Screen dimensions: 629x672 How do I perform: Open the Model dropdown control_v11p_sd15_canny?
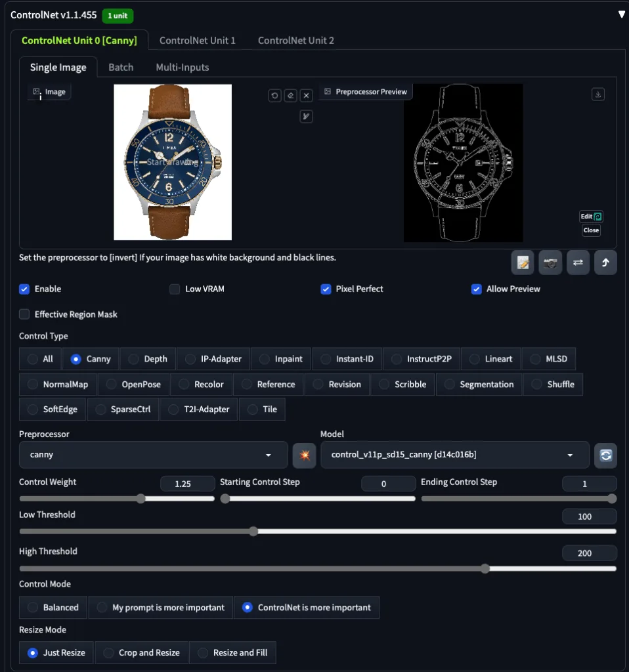click(454, 455)
